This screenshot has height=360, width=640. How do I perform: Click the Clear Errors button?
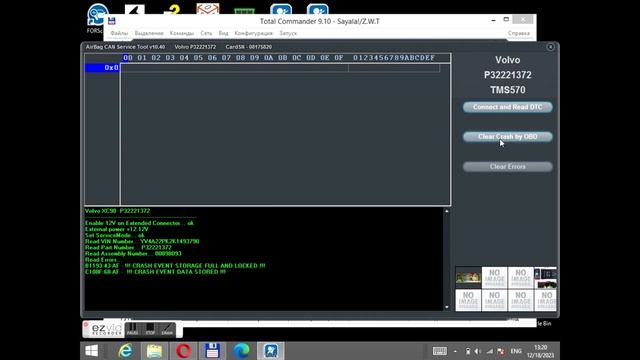point(507,167)
